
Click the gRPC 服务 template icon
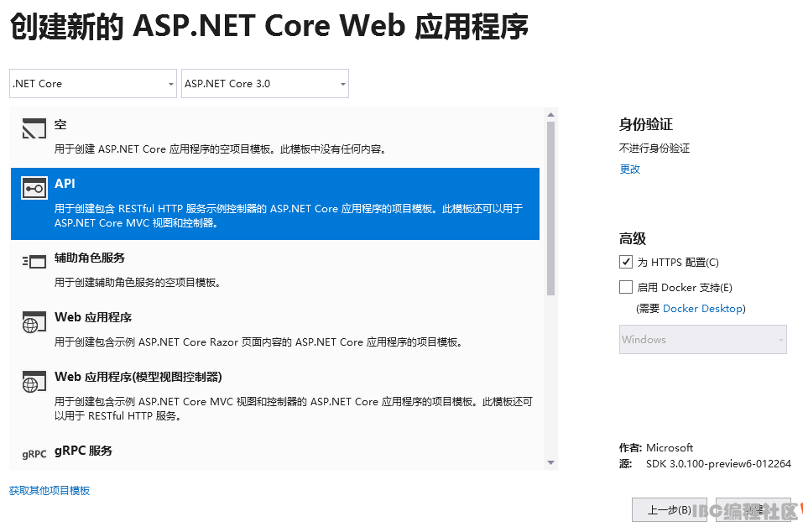tap(34, 454)
